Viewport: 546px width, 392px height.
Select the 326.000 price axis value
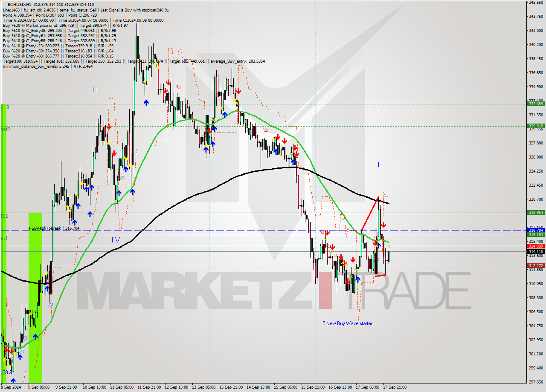(x=536, y=157)
